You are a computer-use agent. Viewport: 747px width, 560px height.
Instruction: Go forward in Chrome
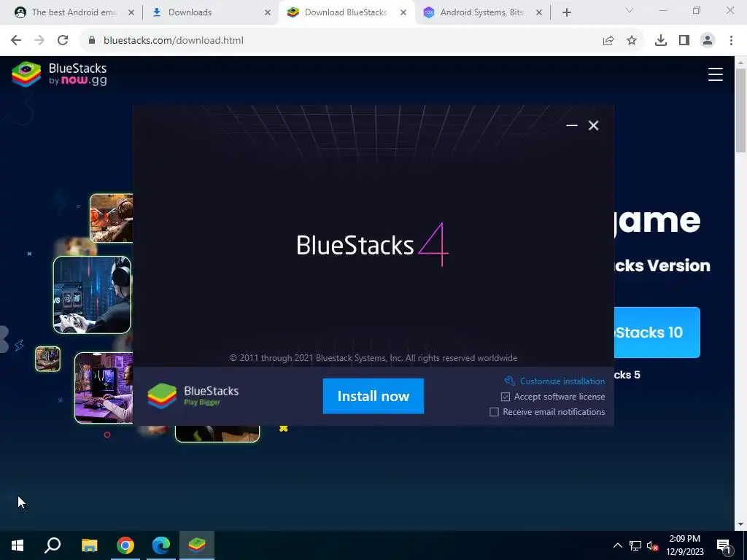[x=39, y=41]
